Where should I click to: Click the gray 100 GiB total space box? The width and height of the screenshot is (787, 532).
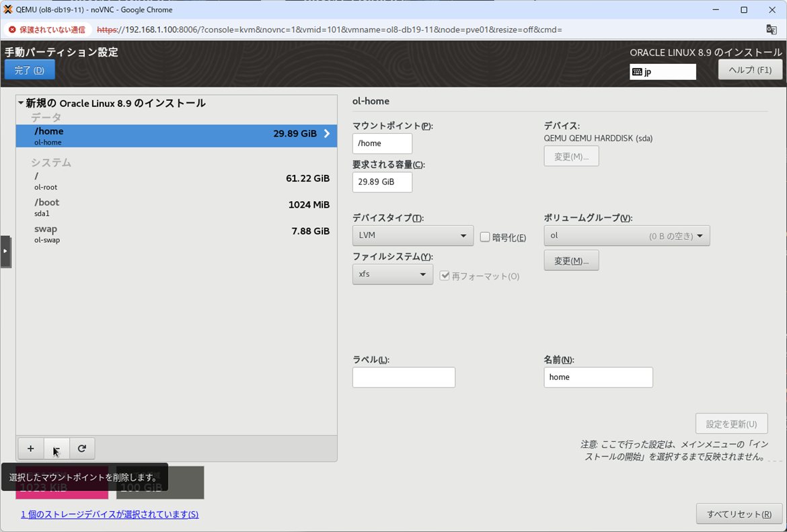point(160,482)
